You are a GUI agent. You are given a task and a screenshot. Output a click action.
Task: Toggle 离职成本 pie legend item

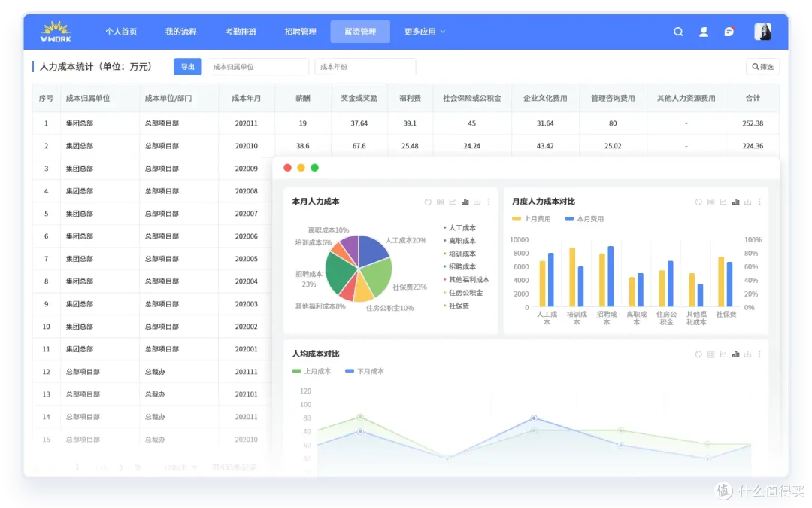pos(460,241)
